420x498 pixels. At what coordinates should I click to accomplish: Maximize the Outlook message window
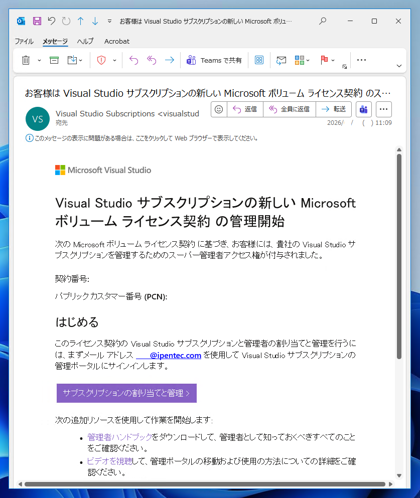[x=374, y=21]
